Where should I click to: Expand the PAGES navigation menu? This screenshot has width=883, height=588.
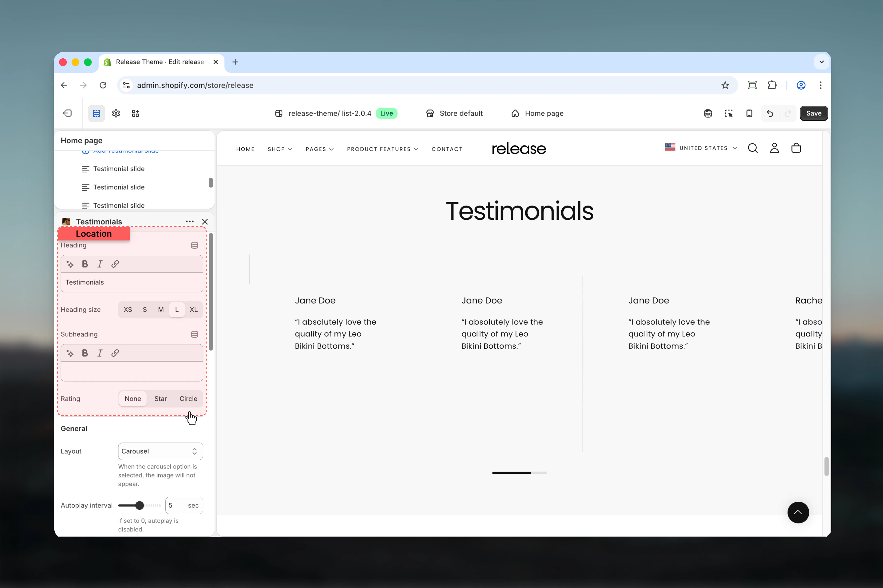click(319, 149)
